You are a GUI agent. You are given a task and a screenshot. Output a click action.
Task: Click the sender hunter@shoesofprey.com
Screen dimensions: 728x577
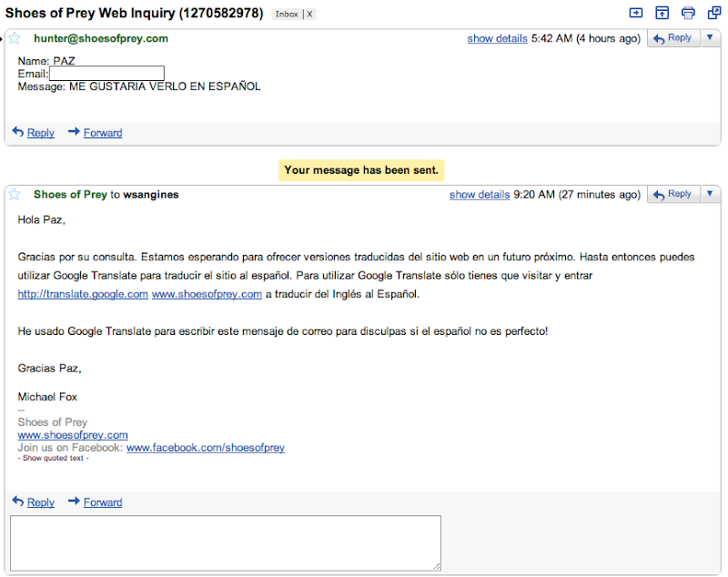pos(101,38)
